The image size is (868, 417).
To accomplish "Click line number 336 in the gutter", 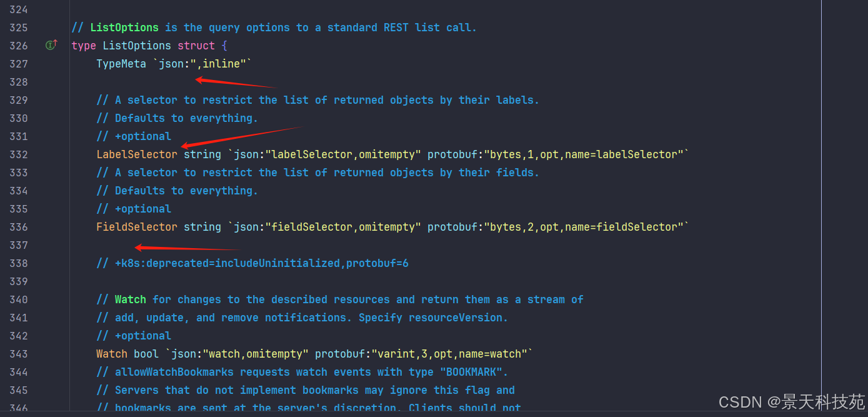I will (x=19, y=227).
